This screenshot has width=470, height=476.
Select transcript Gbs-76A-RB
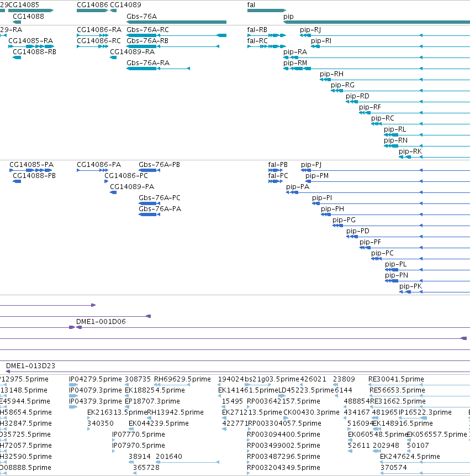click(x=173, y=46)
